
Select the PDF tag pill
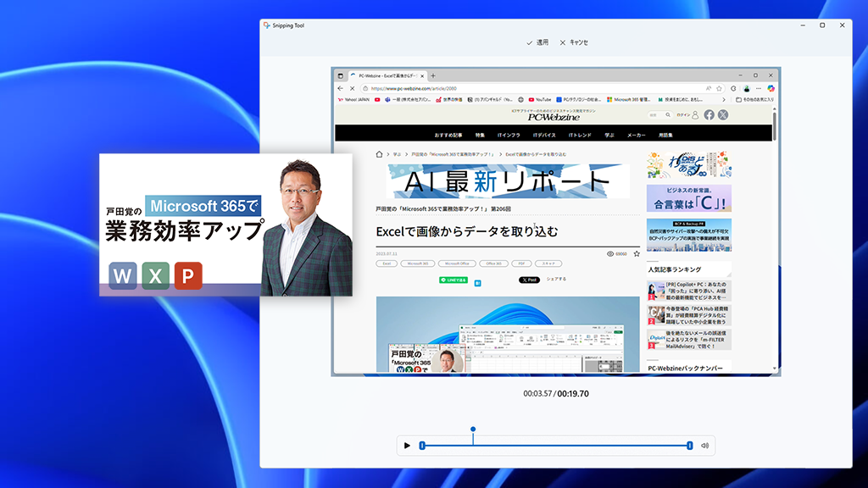click(x=521, y=263)
